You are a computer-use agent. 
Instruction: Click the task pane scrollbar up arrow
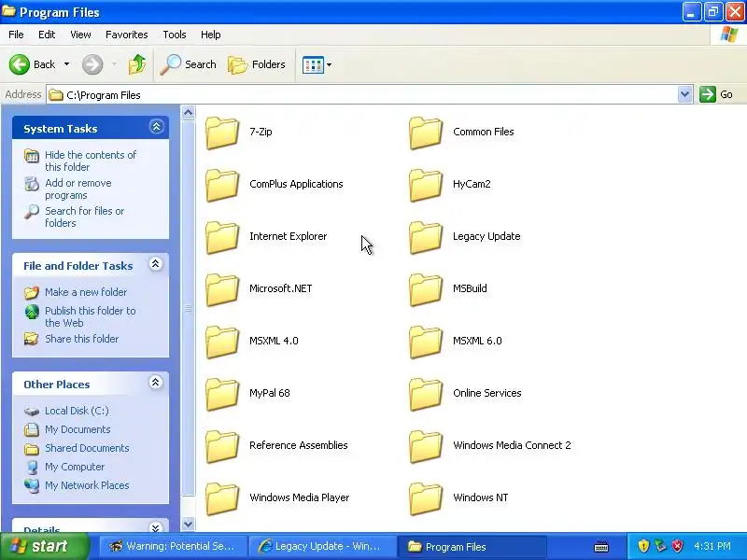coord(189,113)
